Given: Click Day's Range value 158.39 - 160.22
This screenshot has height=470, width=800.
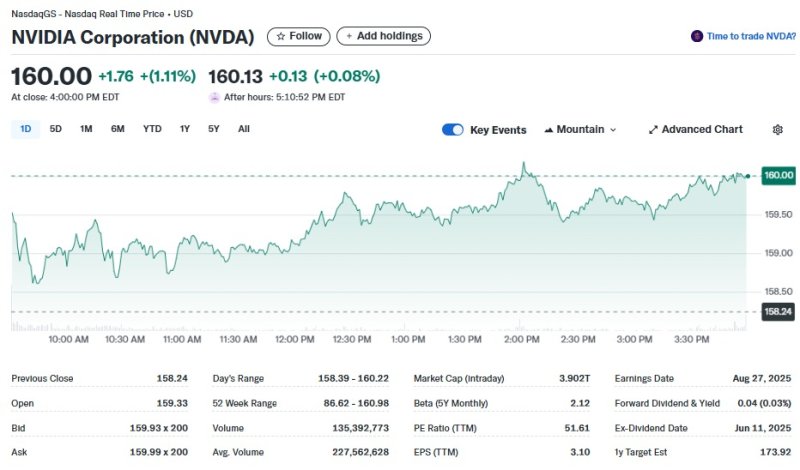Looking at the screenshot, I should [354, 379].
